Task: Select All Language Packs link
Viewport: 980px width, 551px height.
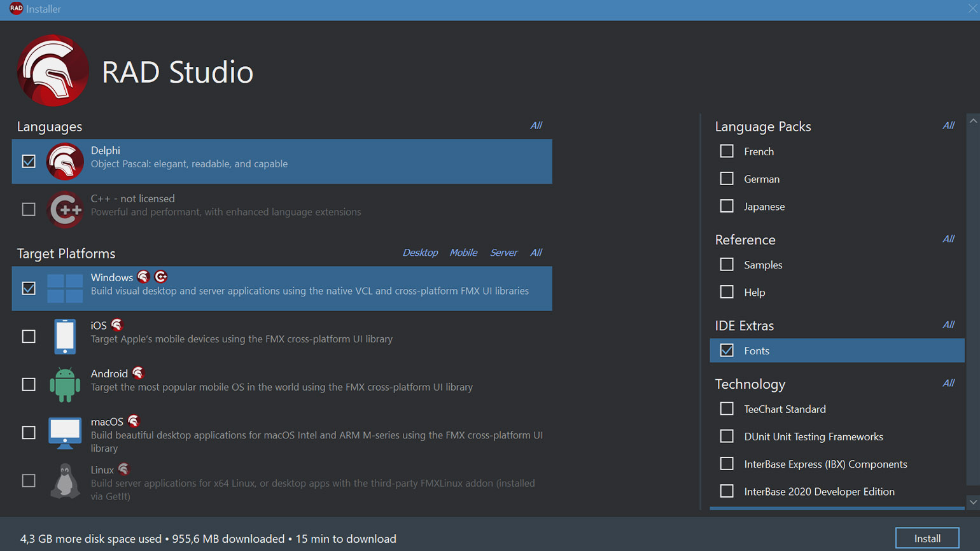Action: click(948, 125)
